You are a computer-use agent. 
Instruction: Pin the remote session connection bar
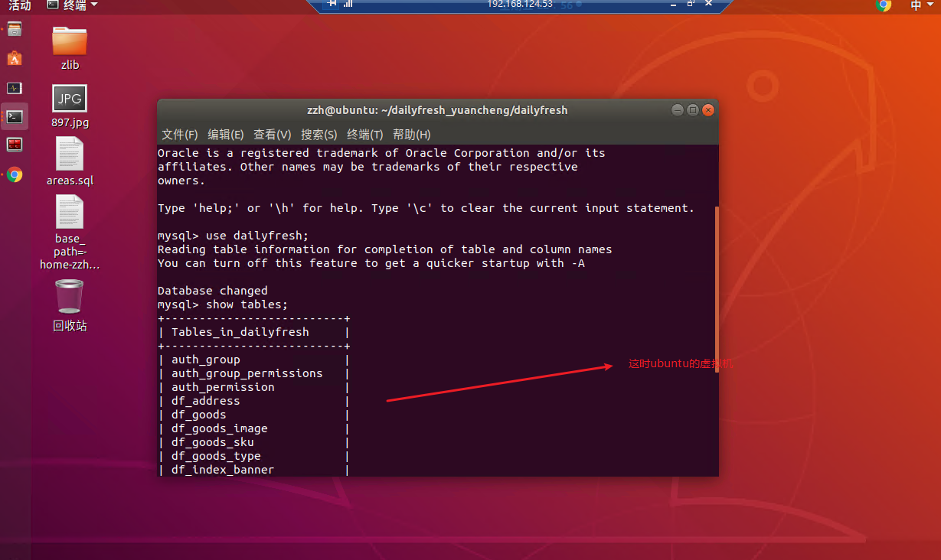(332, 4)
